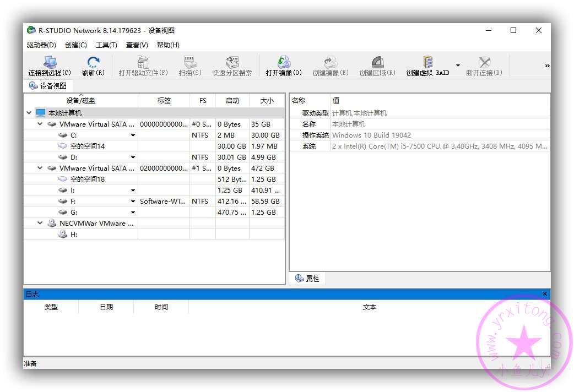Select the Windows 10 Build 19042 value
574x392 pixels.
tap(372, 135)
